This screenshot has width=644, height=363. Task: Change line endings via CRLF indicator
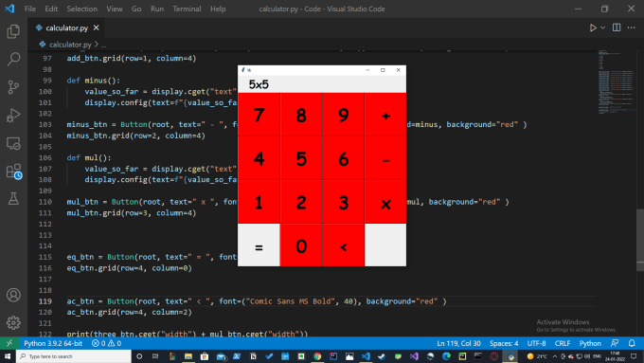pyautogui.click(x=563, y=343)
